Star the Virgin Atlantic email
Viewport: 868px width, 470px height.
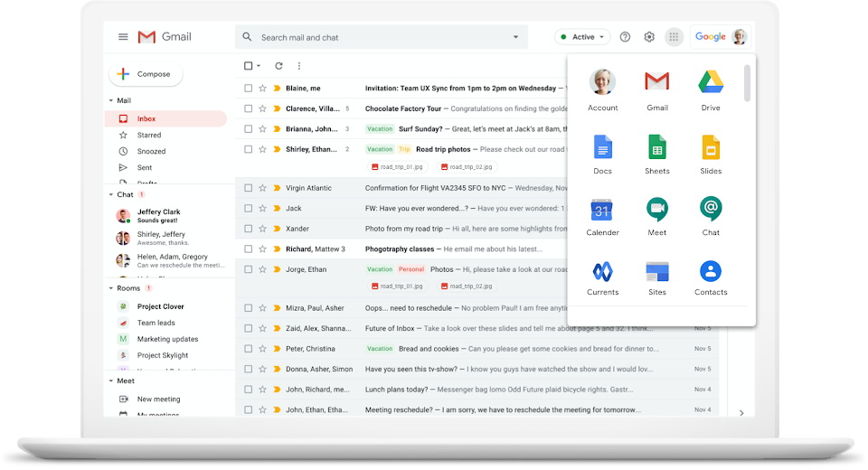[263, 188]
